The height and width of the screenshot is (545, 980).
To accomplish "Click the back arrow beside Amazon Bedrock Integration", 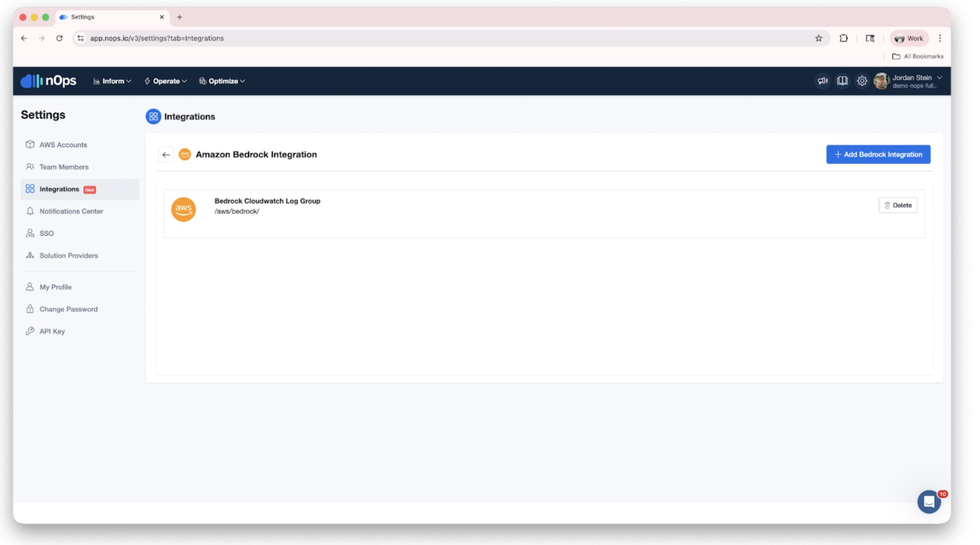I will tap(166, 155).
